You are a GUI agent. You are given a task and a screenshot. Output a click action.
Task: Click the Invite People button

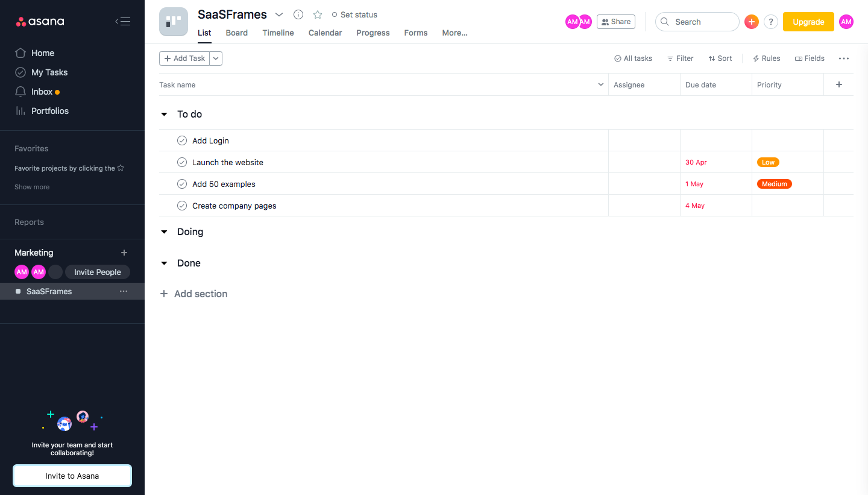click(98, 272)
